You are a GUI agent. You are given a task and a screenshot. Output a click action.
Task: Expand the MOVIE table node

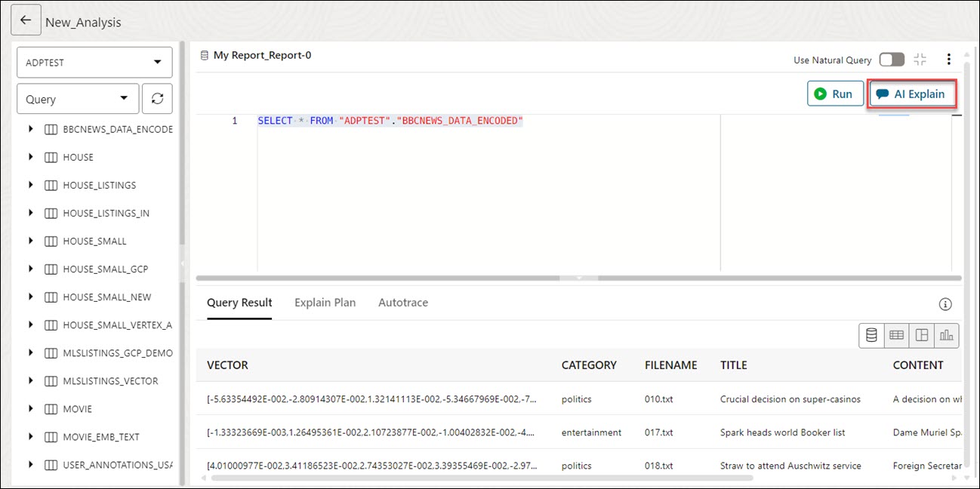tap(31, 408)
